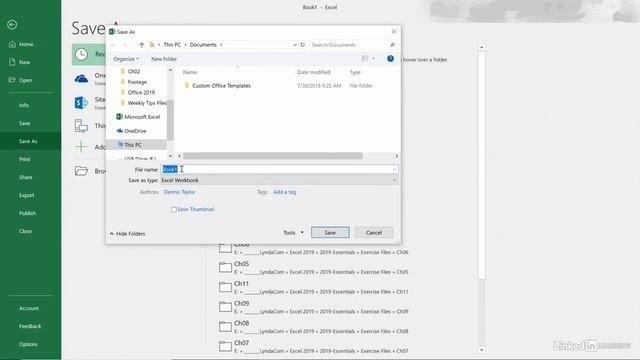Click the Add a tag link
This screenshot has width=640, height=360.
pos(284,192)
